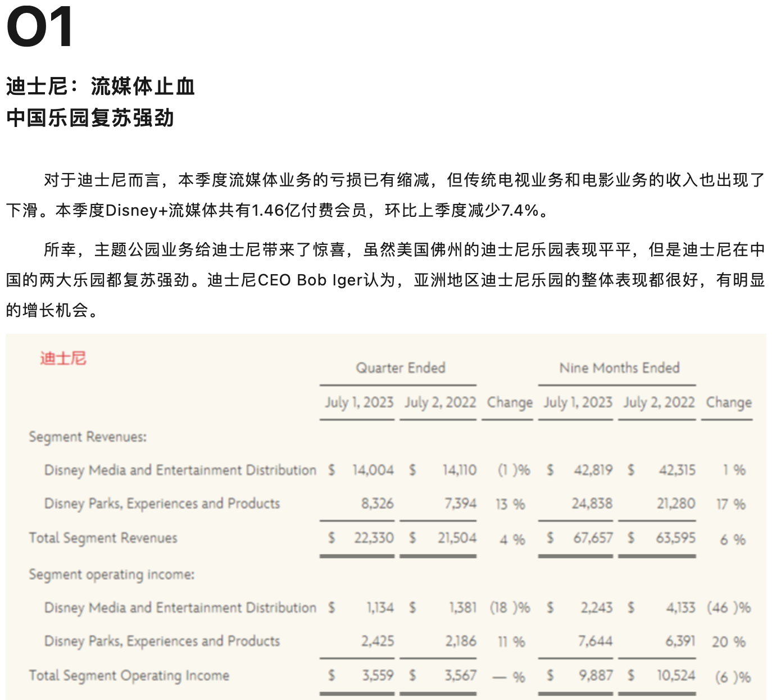
Task: Click the value 7,644 in the table
Action: coord(596,641)
